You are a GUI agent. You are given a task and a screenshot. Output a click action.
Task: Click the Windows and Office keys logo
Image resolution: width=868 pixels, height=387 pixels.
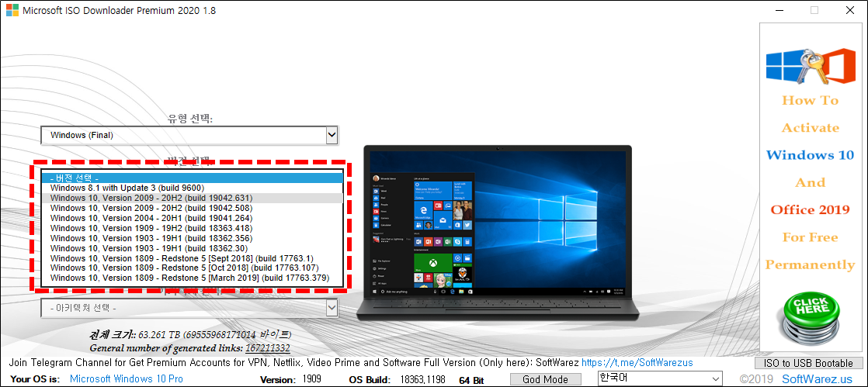click(x=811, y=67)
